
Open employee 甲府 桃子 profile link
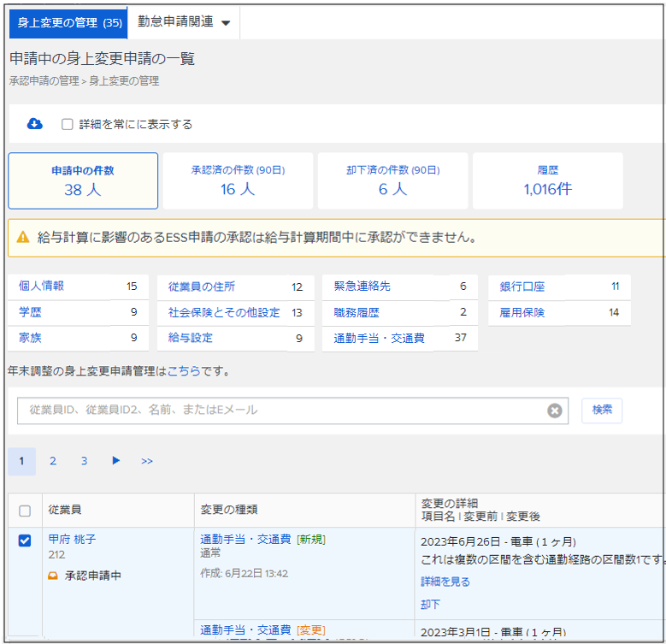[72, 539]
